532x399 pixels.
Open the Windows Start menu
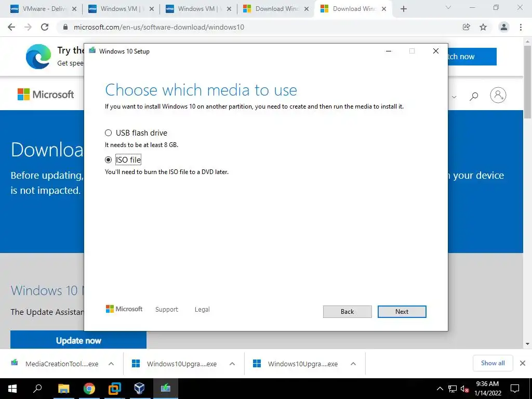[12, 389]
